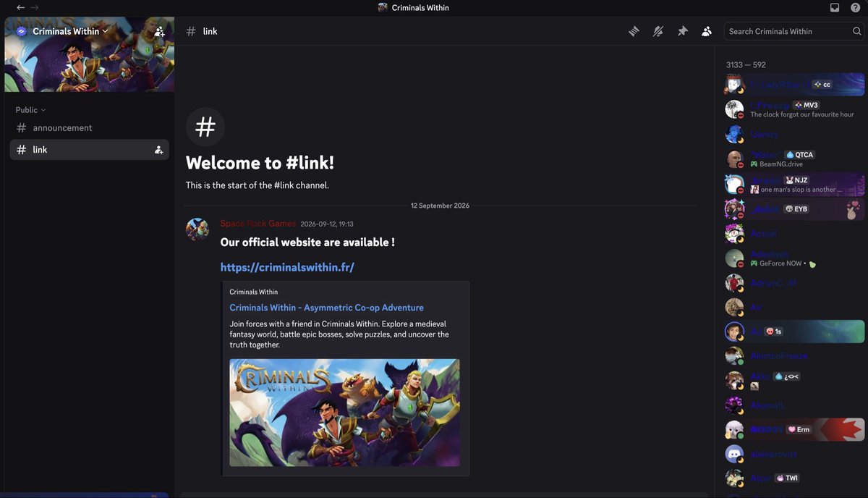
Task: Click member with the NJZ tag
Action: pyautogui.click(x=794, y=184)
